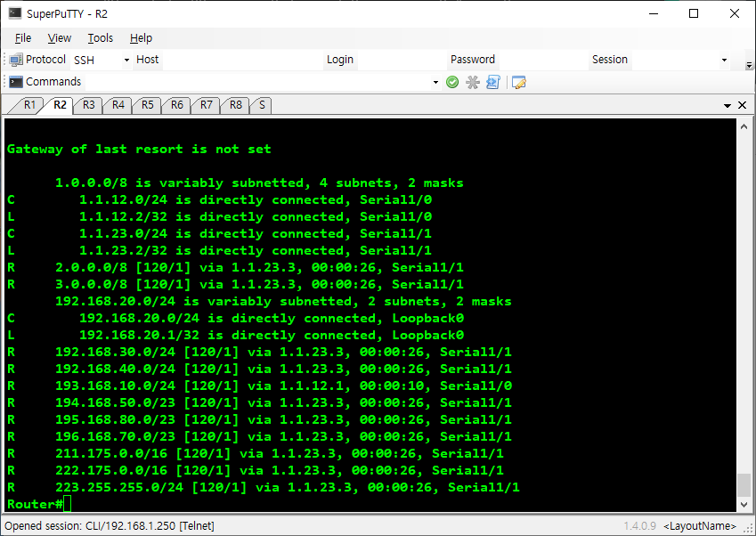The image size is (756, 536).
Task: Click the terminal scrollbar thumb
Action: pyautogui.click(x=744, y=485)
